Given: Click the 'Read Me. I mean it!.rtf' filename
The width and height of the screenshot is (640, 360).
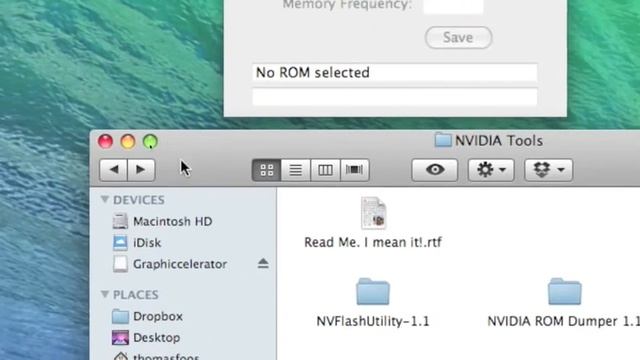Looking at the screenshot, I should tap(373, 242).
